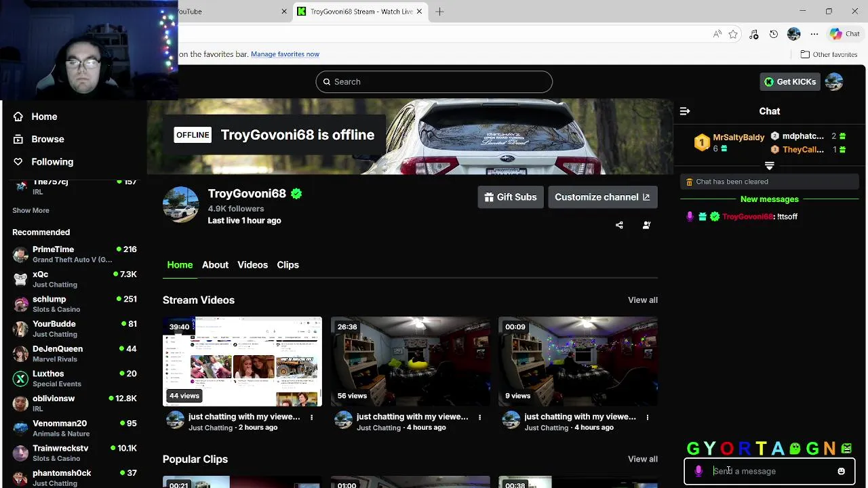This screenshot has height=488, width=868.
Task: Click the add-user icon beside share
Action: click(646, 225)
